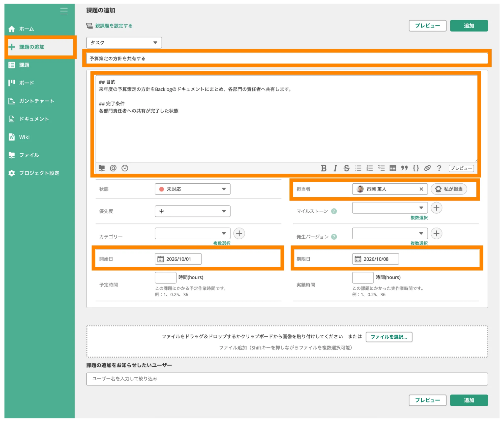Screen dimensions: 504x422
Task: Apply bold formatting
Action: (x=324, y=168)
